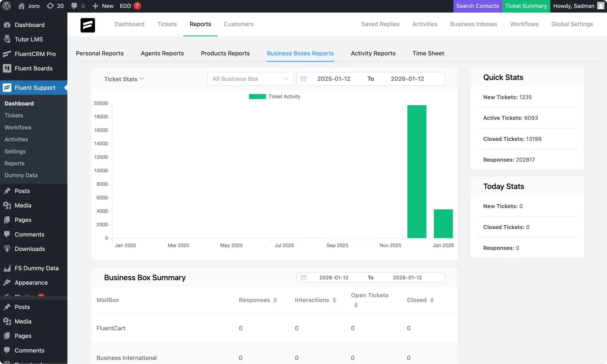Open the Customers tab
This screenshot has width=607, height=364.
238,24
